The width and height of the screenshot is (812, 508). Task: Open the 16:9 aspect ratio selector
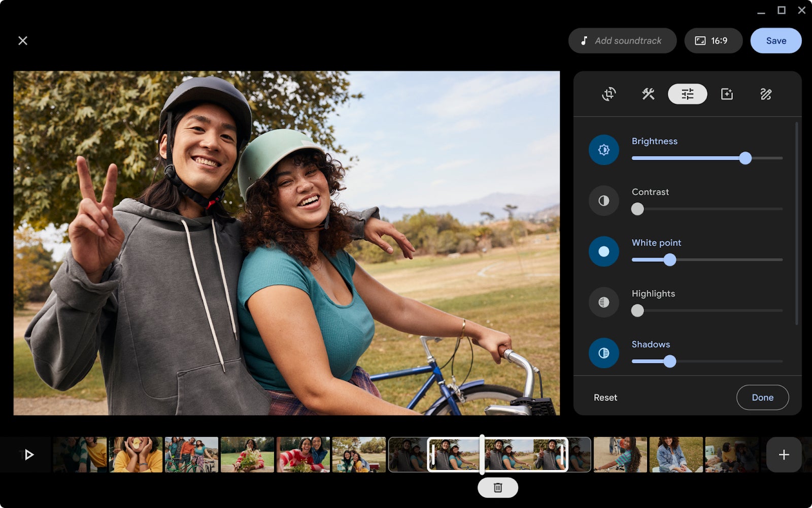click(x=714, y=40)
